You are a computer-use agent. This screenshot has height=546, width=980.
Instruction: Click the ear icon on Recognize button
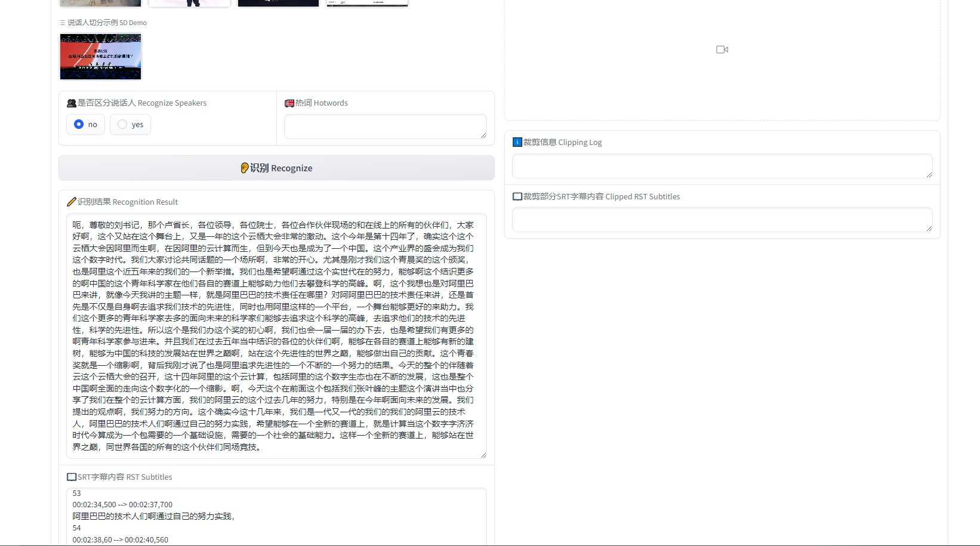point(244,168)
